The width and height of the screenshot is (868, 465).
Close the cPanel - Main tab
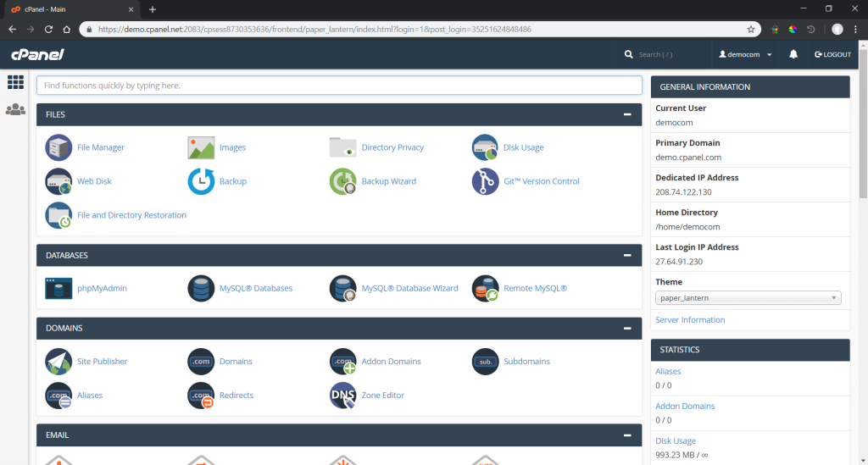(x=131, y=9)
